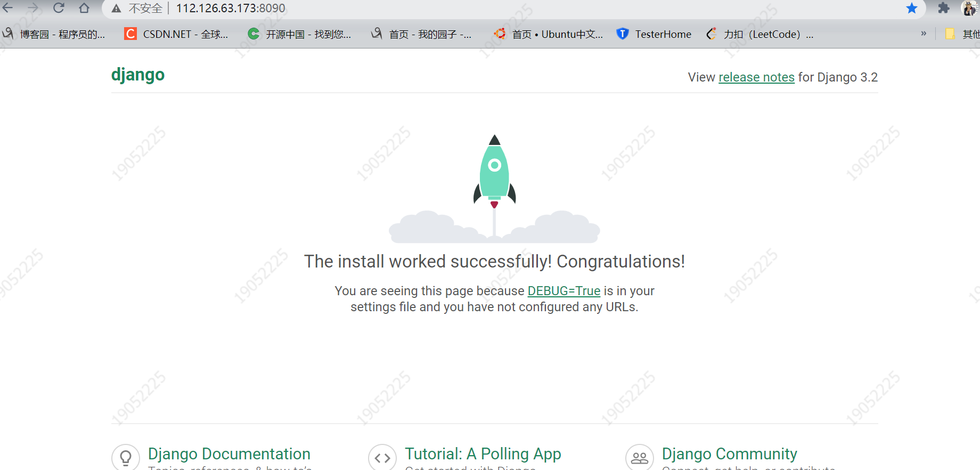980x470 pixels.
Task: Open Tutorial: A Polling App link
Action: point(483,454)
